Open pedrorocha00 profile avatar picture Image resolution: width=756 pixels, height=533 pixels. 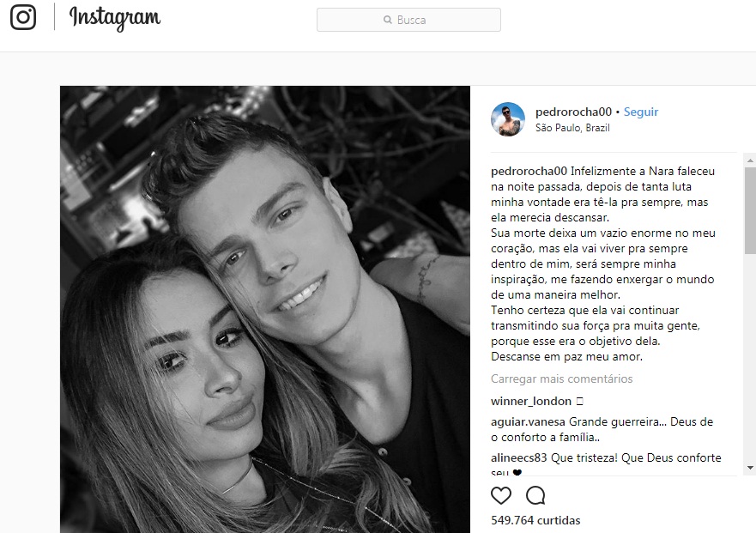[x=508, y=119]
